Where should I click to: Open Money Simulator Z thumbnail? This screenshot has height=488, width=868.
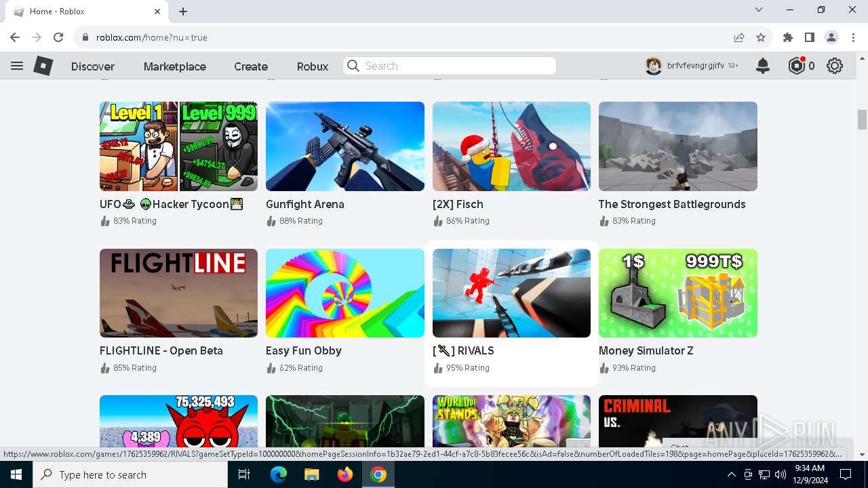point(678,293)
